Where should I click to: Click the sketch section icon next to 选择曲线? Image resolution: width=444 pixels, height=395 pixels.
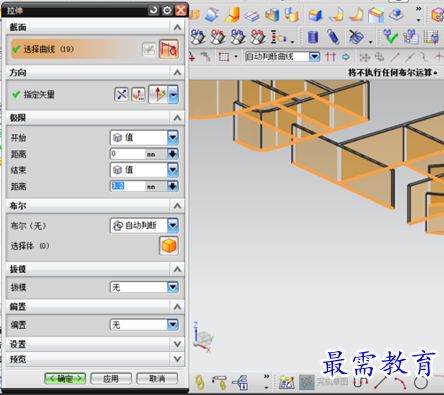point(149,50)
